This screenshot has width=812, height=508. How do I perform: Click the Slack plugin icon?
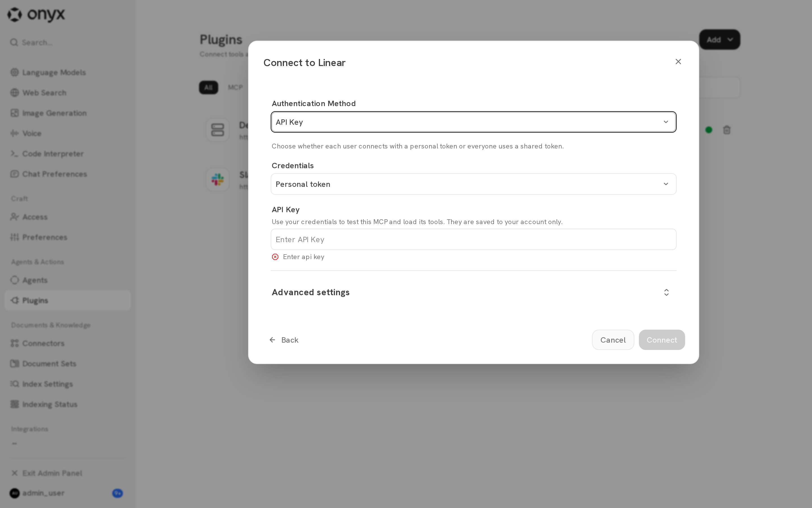[218, 179]
